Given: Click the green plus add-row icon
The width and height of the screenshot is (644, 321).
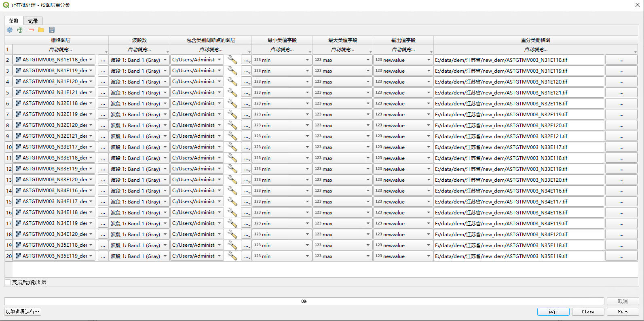Looking at the screenshot, I should tap(20, 30).
